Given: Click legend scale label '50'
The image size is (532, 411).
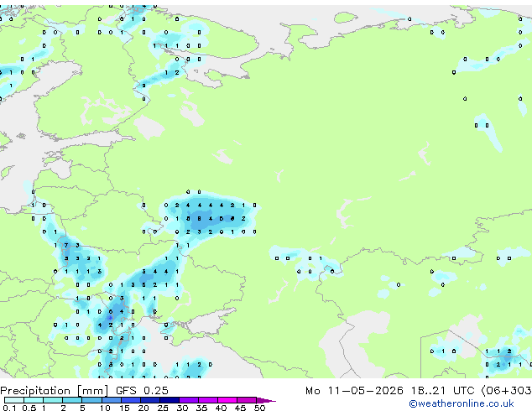Looking at the screenshot, I should 259,408.
